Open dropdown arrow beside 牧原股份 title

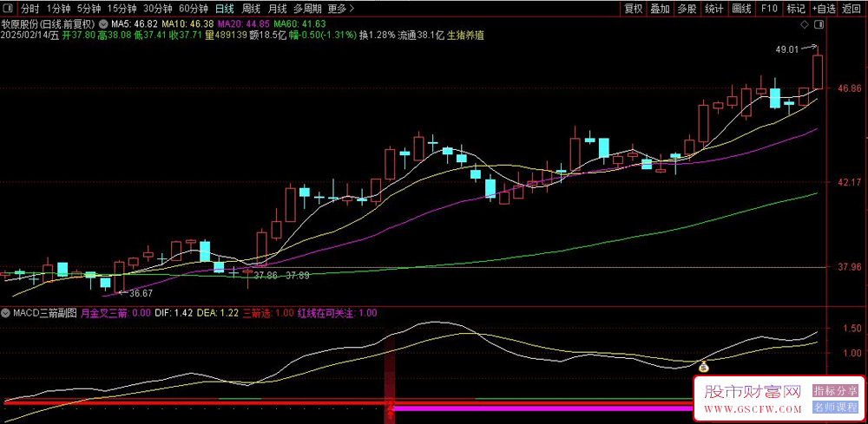104,23
